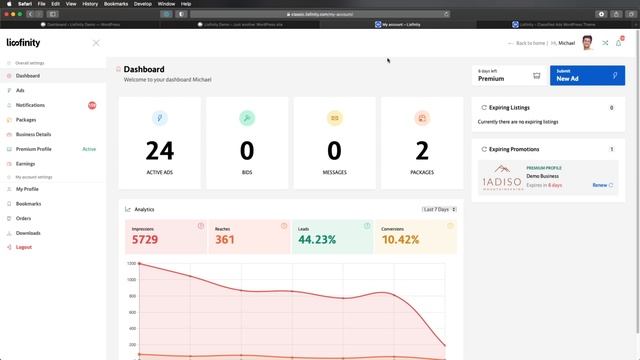
Task: Open the Ads sidebar item
Action: click(53, 90)
